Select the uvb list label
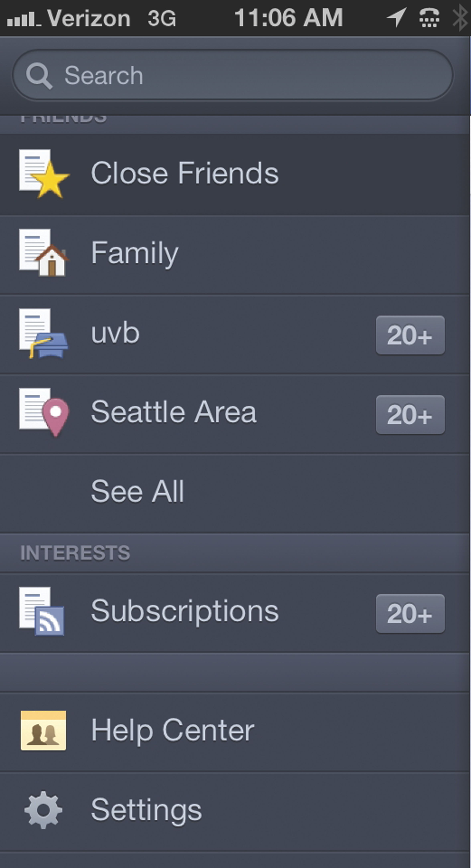The width and height of the screenshot is (471, 868). [115, 333]
